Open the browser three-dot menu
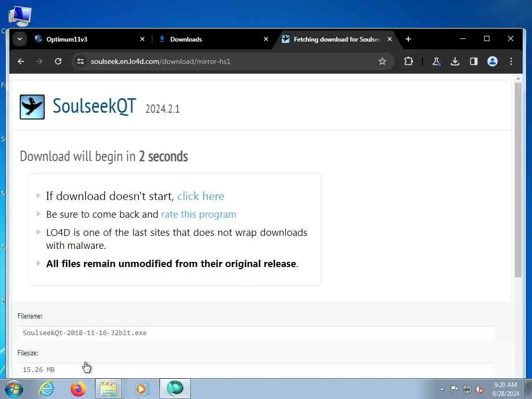 pos(511,61)
